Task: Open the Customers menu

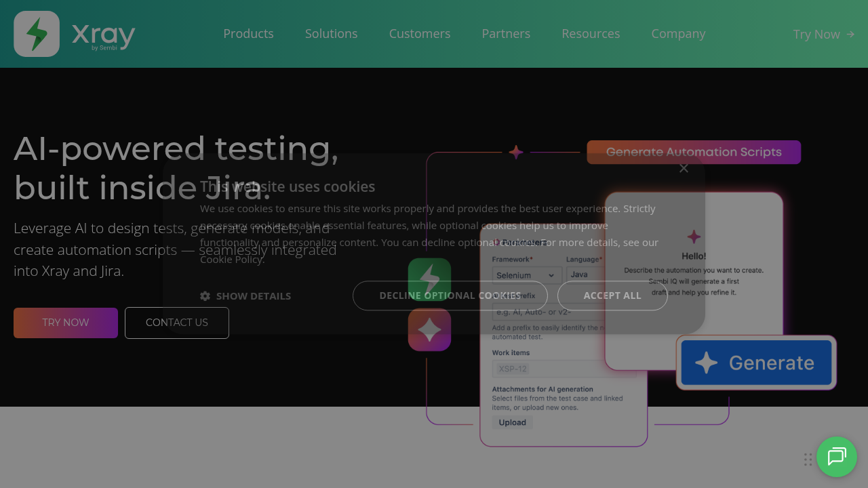Action: point(420,34)
